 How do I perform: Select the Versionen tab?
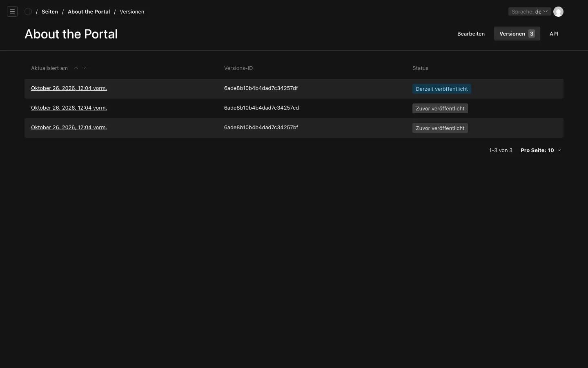point(517,34)
